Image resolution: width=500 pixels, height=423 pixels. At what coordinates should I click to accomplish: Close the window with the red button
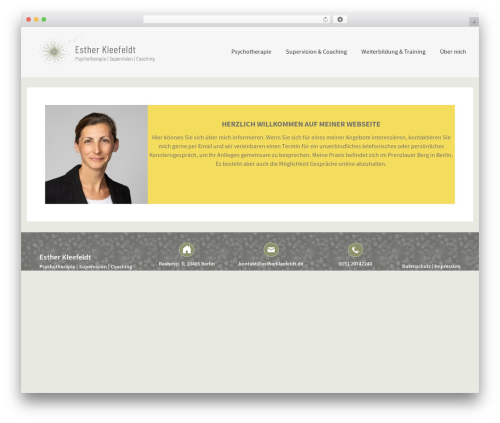(29, 19)
